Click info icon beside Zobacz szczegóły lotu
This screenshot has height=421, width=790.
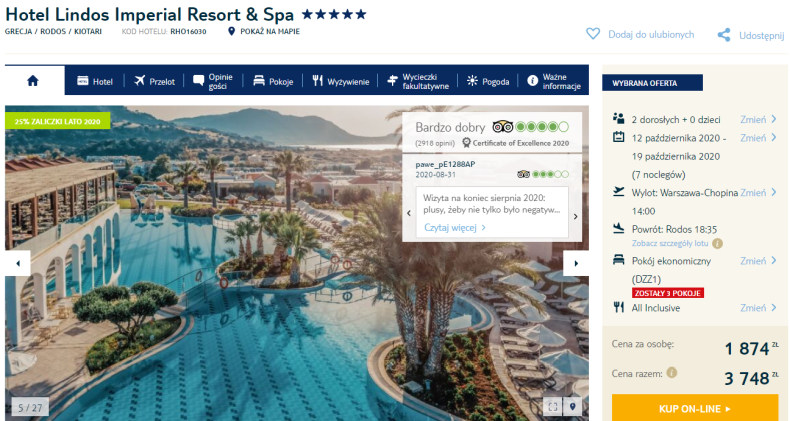click(717, 244)
